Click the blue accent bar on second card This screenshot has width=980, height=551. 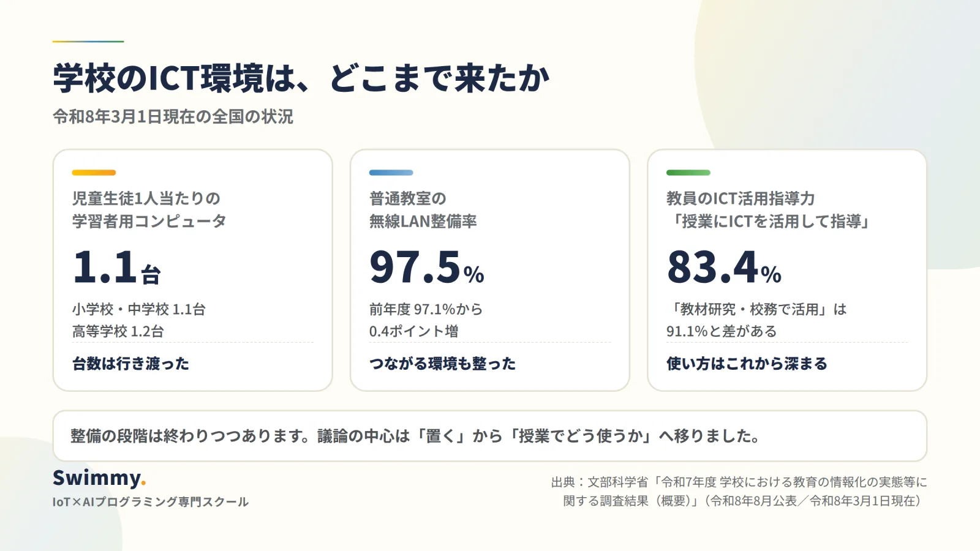391,173
